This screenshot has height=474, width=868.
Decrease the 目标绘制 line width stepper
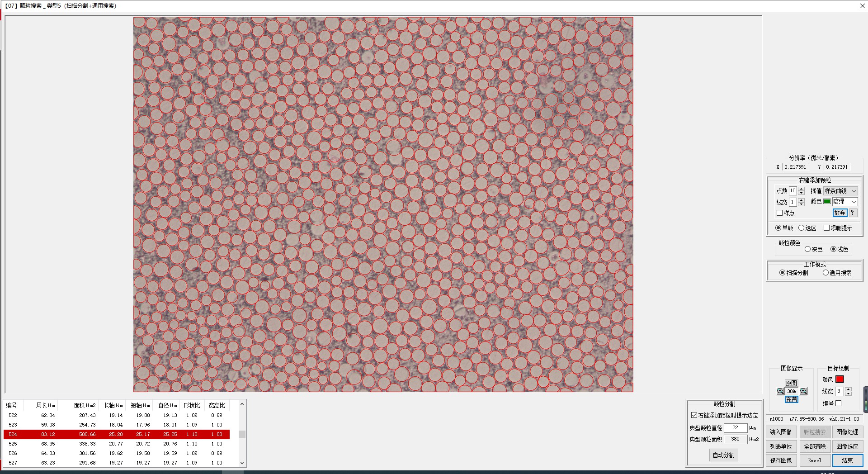point(848,393)
